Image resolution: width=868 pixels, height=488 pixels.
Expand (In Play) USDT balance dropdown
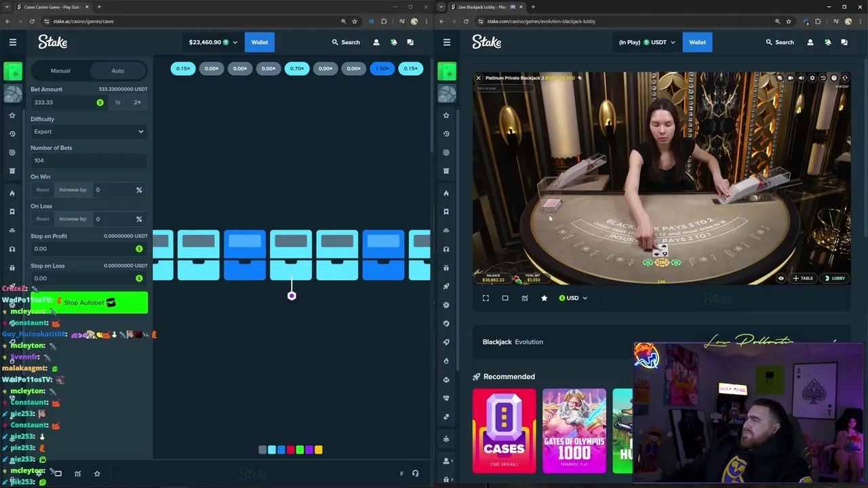[646, 42]
